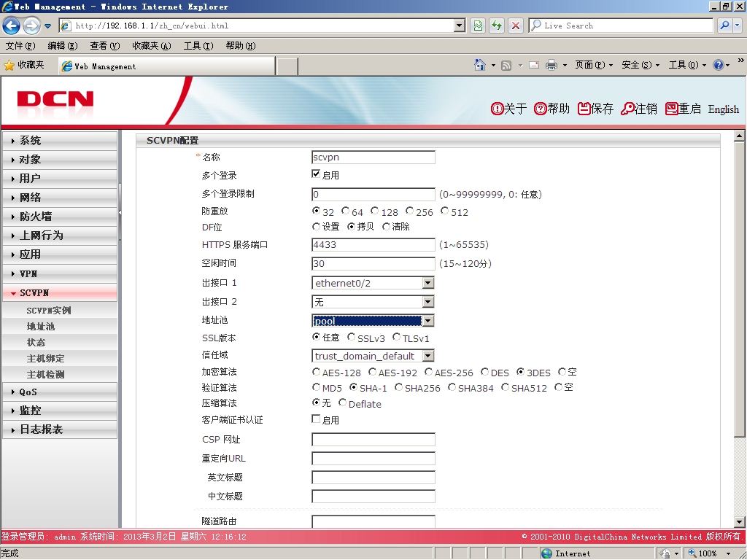Open 工具(T) menu in menu bar
Viewport: 747px width, 560px height.
198,46
